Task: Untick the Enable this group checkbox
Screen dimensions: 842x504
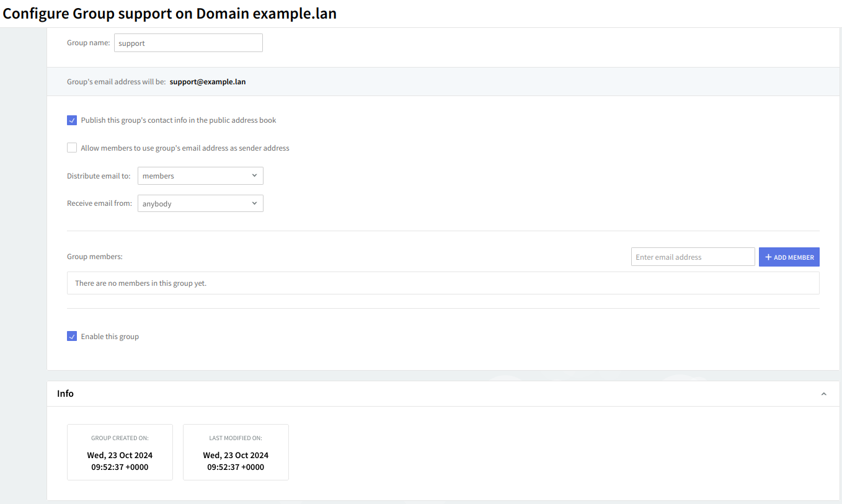Action: coord(72,337)
